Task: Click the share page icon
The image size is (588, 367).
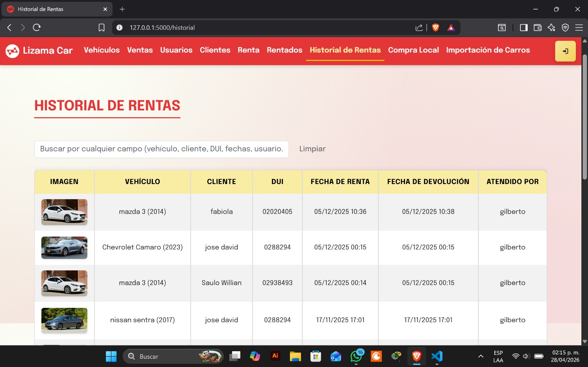Action: tap(419, 28)
